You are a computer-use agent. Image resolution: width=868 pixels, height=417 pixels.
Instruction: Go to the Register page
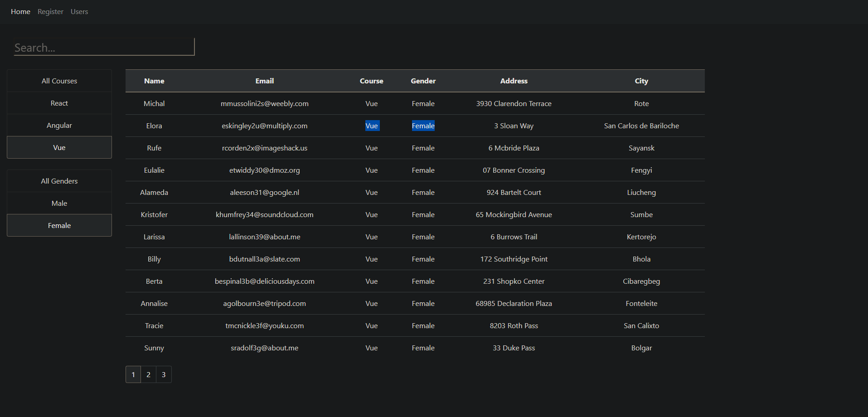50,12
